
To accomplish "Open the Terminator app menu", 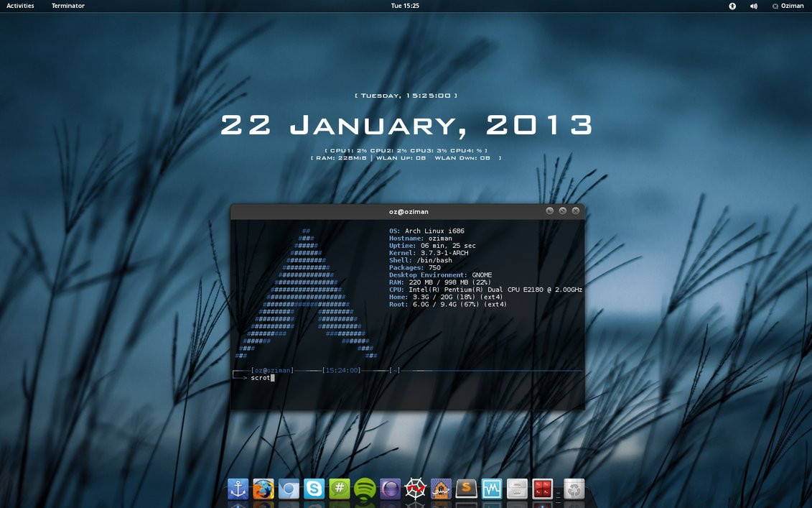I will [67, 6].
